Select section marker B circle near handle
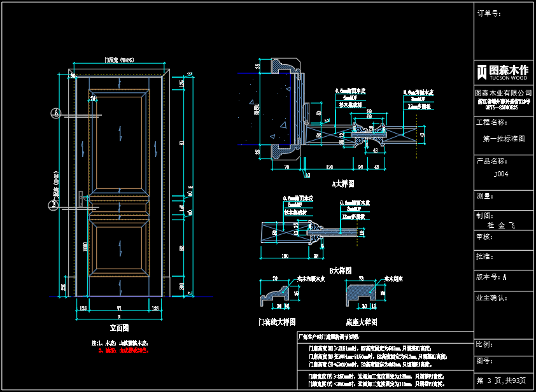The width and height of the screenshot is (536, 392). (54, 205)
